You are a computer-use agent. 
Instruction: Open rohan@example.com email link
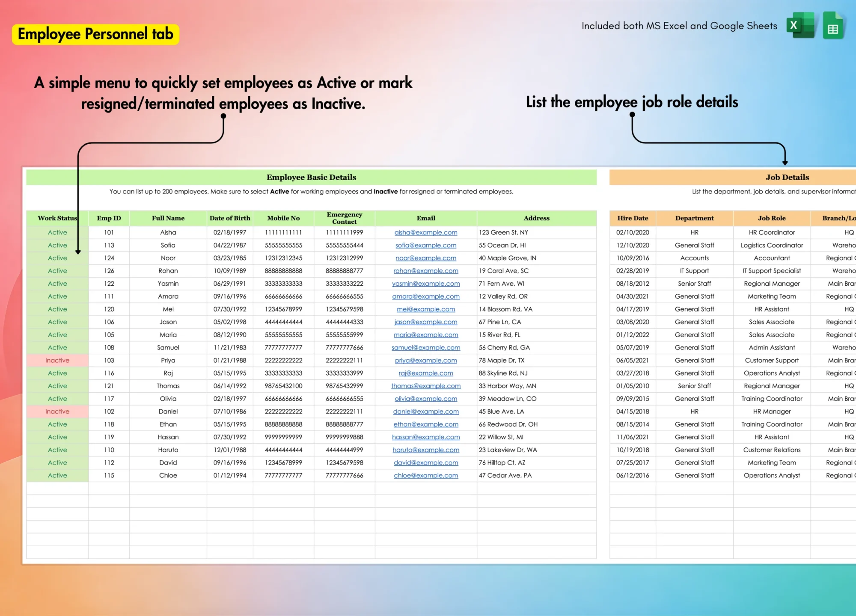click(426, 271)
